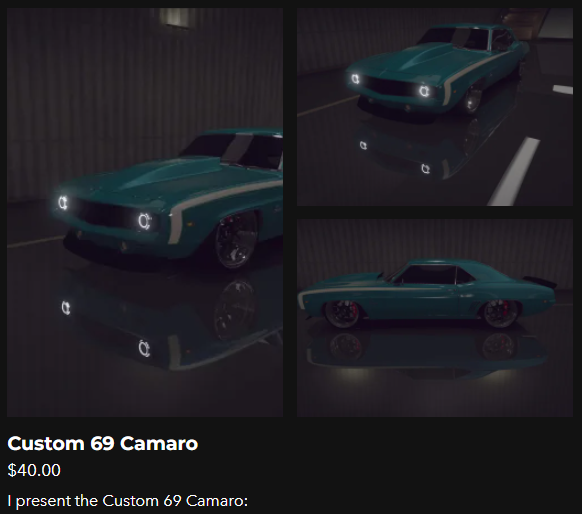Click the rear spoiler in side-profile photo
The width and height of the screenshot is (582, 514).
[x=539, y=282]
